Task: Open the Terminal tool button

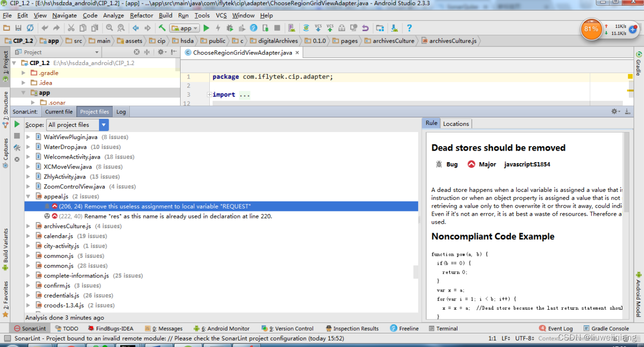Action: coord(443,328)
